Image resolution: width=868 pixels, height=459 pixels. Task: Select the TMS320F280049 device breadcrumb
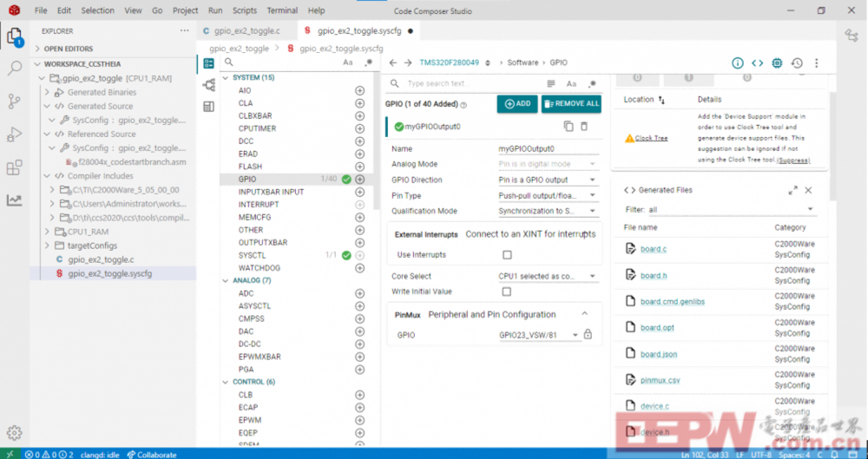point(449,62)
